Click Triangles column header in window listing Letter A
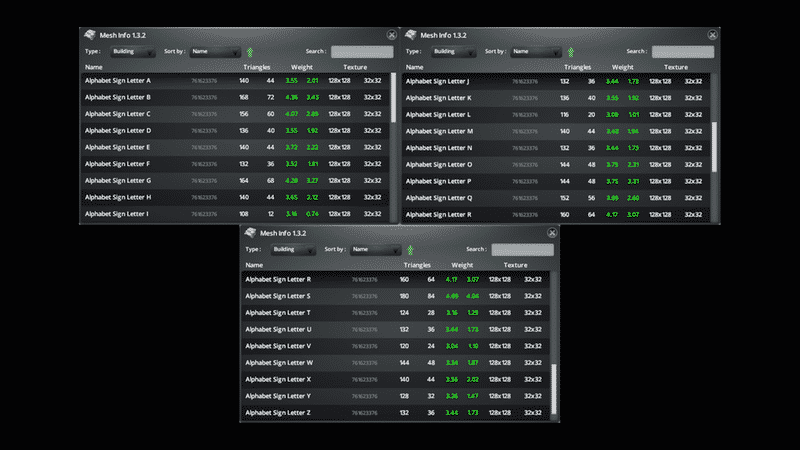The image size is (800, 450). tap(257, 67)
